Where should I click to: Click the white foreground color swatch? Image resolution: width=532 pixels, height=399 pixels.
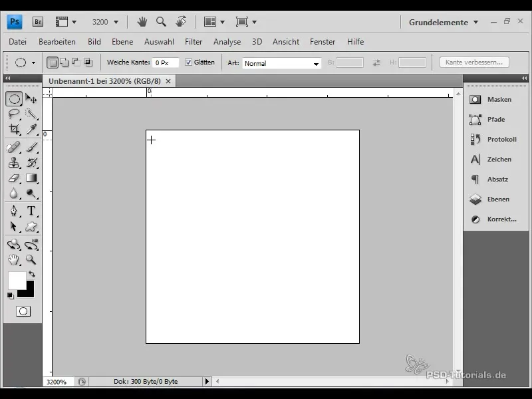point(16,279)
